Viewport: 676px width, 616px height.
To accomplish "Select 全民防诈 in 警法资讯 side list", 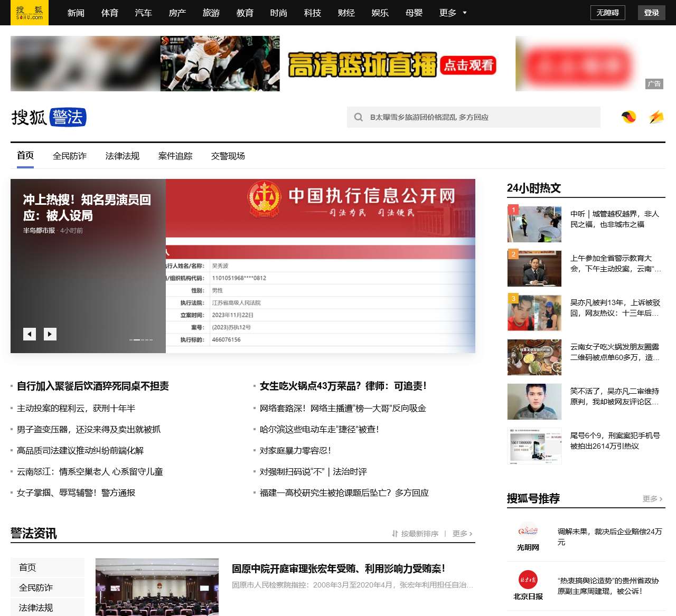I will [x=48, y=587].
